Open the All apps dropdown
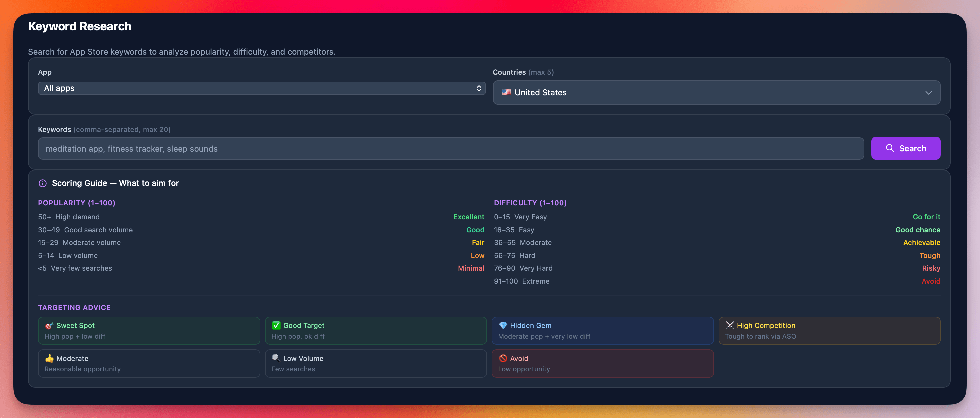 point(262,88)
